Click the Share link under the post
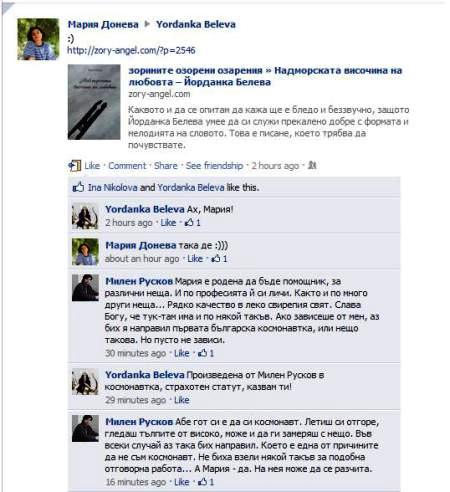Viewport: 450px width, 492px height. (x=166, y=166)
